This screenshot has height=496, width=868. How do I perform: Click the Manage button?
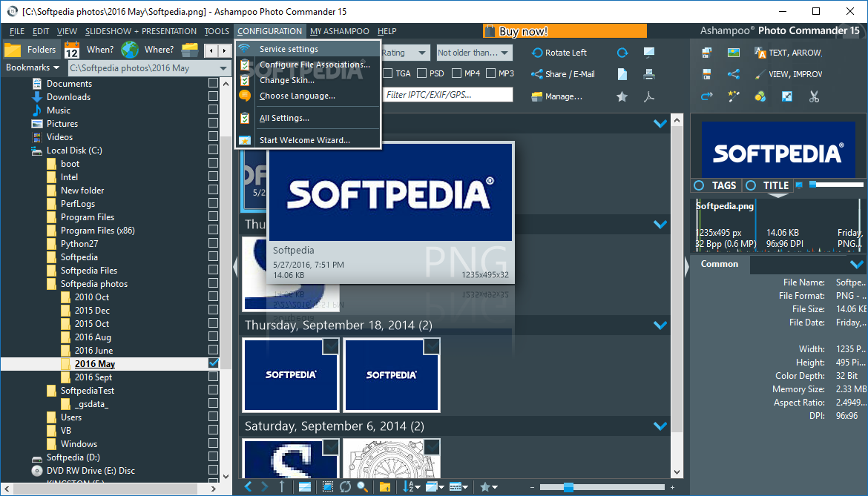point(557,97)
